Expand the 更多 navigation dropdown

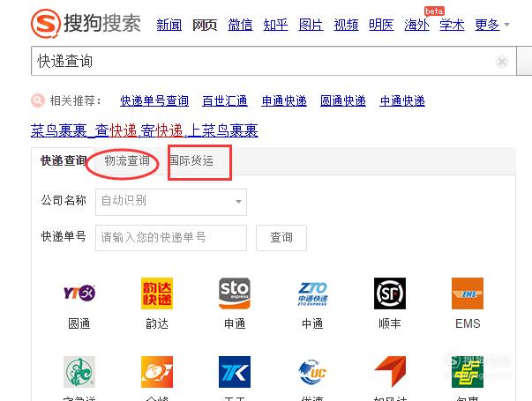tap(491, 25)
